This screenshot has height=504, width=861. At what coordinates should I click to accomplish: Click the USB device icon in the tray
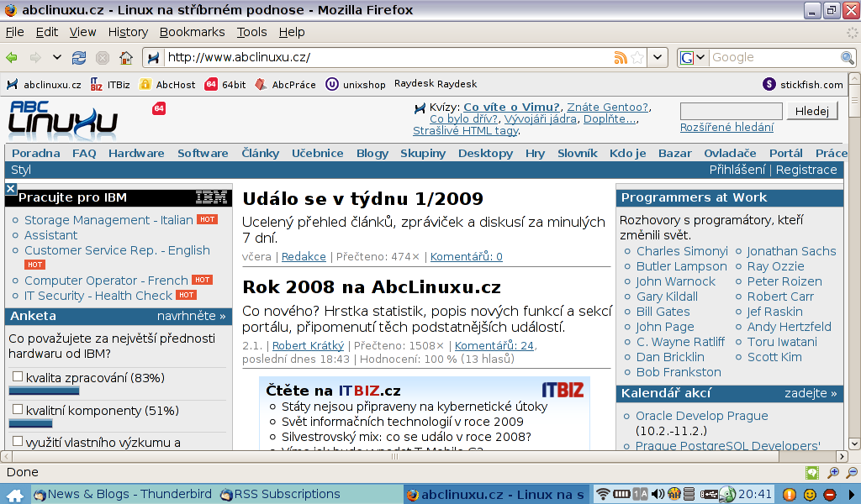(709, 494)
